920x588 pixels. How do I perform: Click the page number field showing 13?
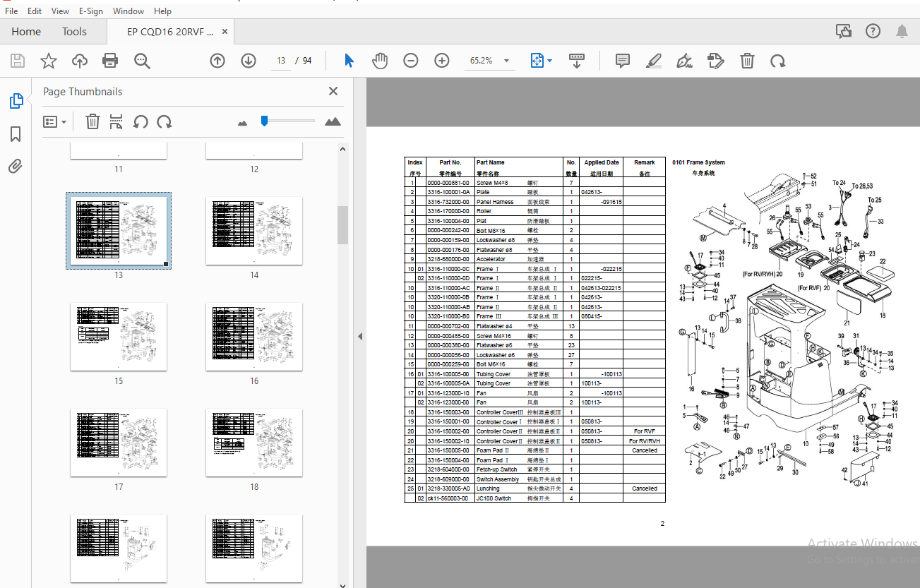pos(281,61)
